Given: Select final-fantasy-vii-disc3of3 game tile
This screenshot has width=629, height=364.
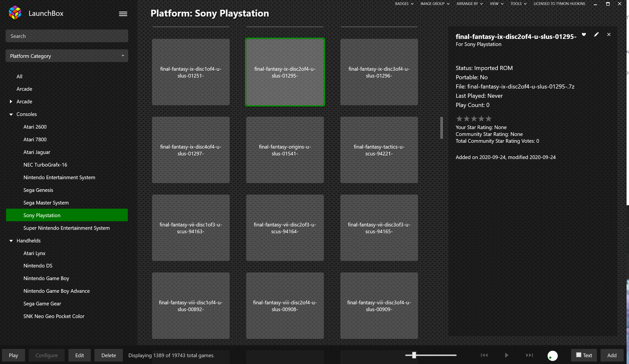Looking at the screenshot, I should coord(379,228).
